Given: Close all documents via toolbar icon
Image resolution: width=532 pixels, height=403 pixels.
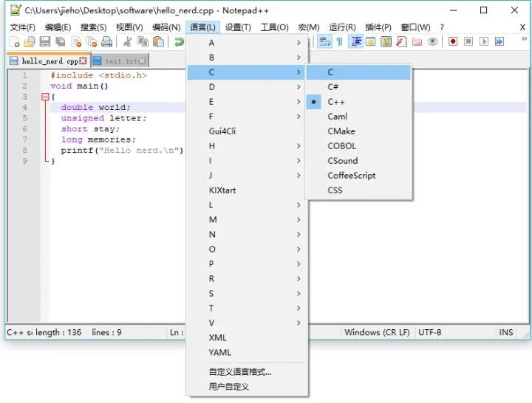Looking at the screenshot, I should pyautogui.click(x=92, y=41).
